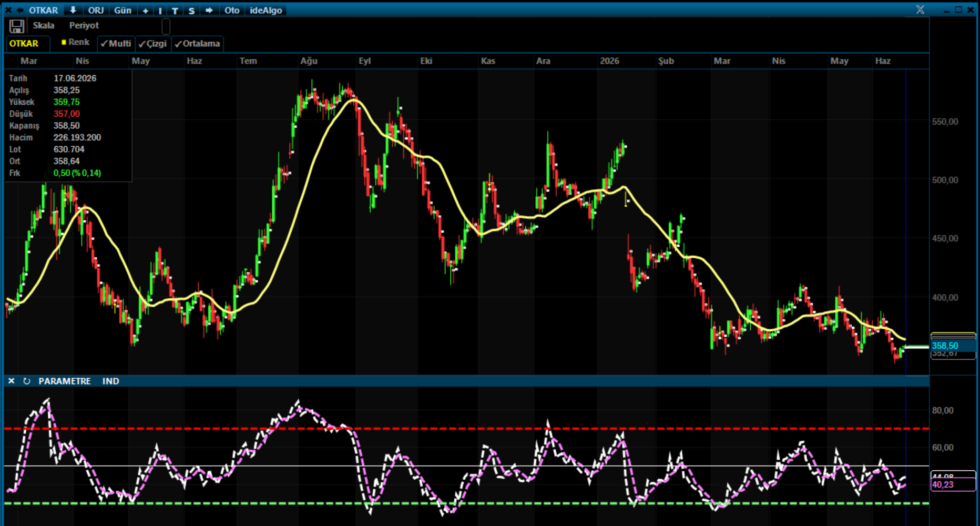Screen dimensions: 980x526
Task: Click the Kapanış value 358,50
Action: (x=66, y=126)
